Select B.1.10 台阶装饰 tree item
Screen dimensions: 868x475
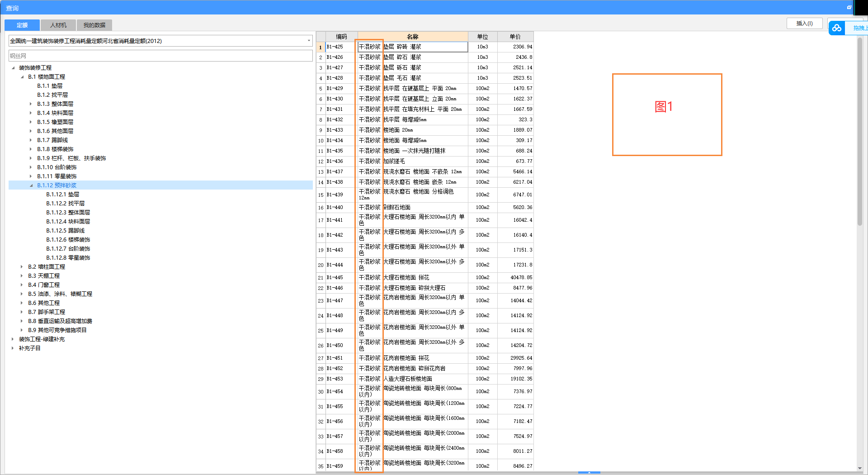(x=57, y=167)
